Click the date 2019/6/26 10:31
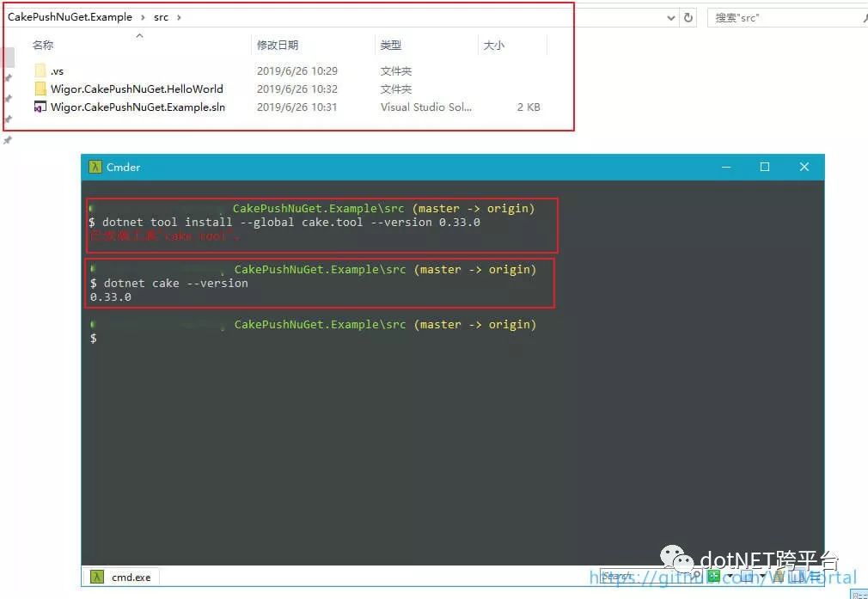 pos(297,107)
